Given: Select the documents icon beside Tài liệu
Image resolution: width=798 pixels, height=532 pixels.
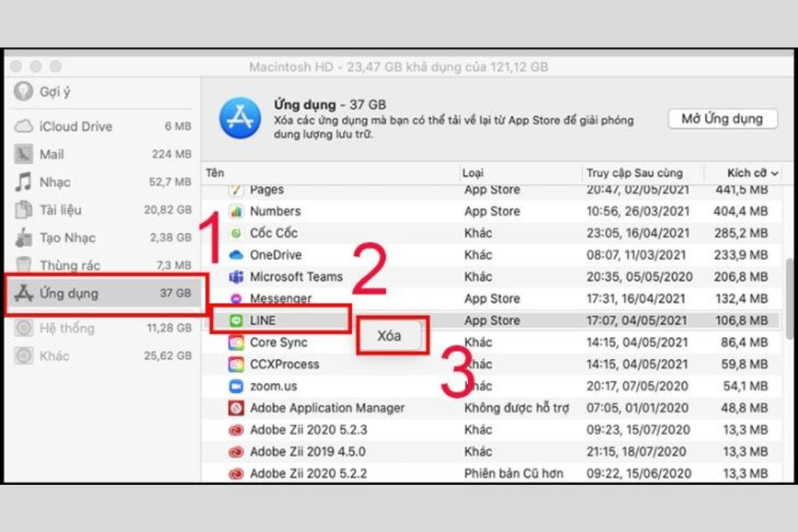Looking at the screenshot, I should (x=24, y=209).
